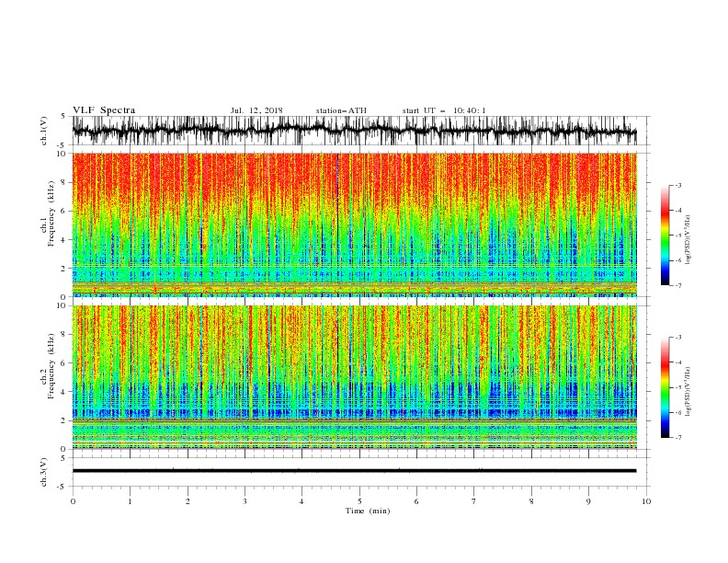Click the time axis tick label "4"
This screenshot has width=728, height=563.
coord(301,501)
